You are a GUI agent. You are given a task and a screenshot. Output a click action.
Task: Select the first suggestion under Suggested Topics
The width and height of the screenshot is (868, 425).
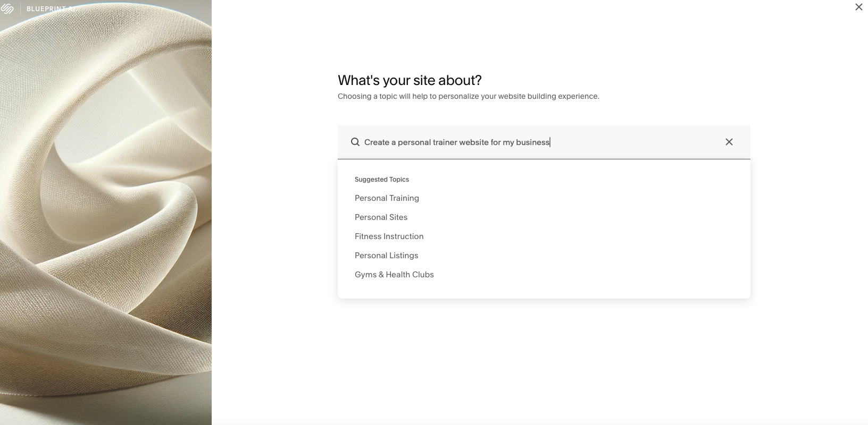tap(387, 198)
